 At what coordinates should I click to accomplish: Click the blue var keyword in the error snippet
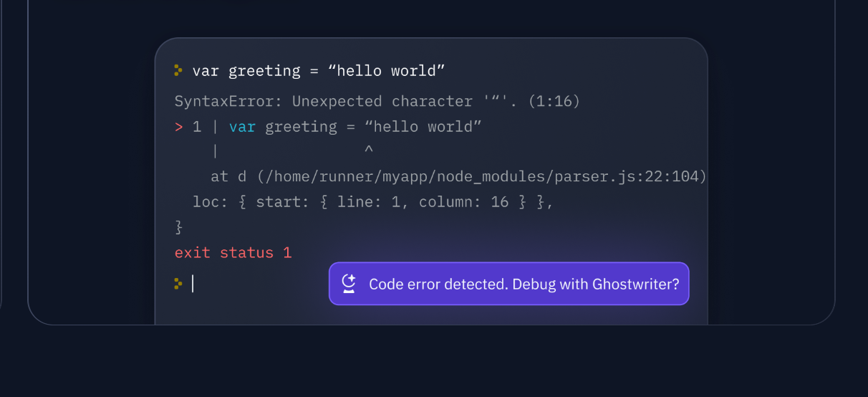[x=243, y=127]
